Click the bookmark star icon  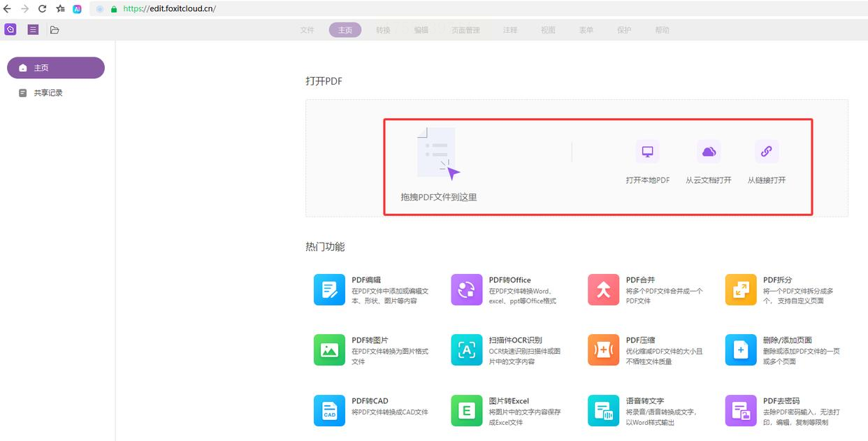pyautogui.click(x=60, y=9)
